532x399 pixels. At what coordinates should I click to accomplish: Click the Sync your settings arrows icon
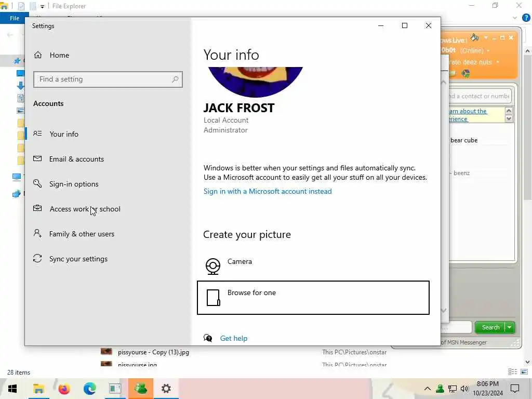coord(37,258)
